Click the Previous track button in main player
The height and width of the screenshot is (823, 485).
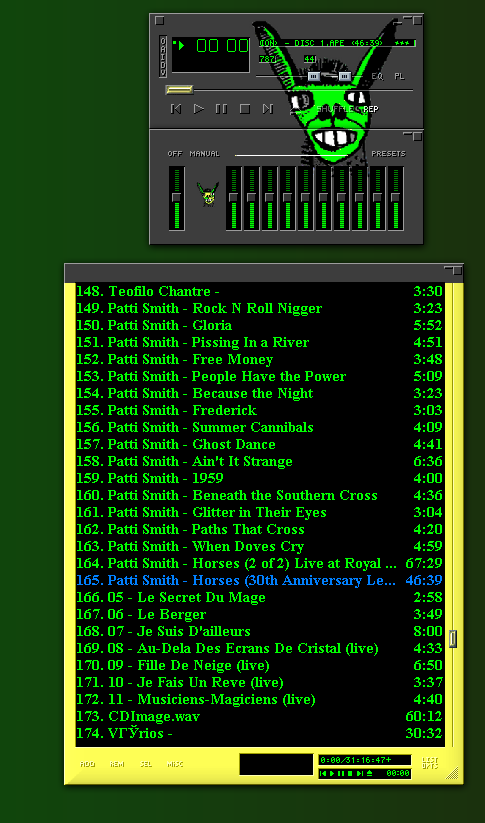click(176, 109)
